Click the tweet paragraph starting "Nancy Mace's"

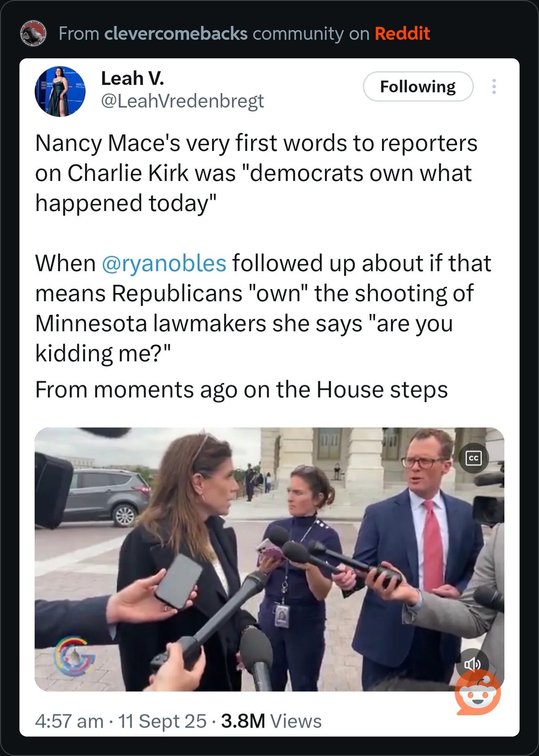(x=256, y=173)
